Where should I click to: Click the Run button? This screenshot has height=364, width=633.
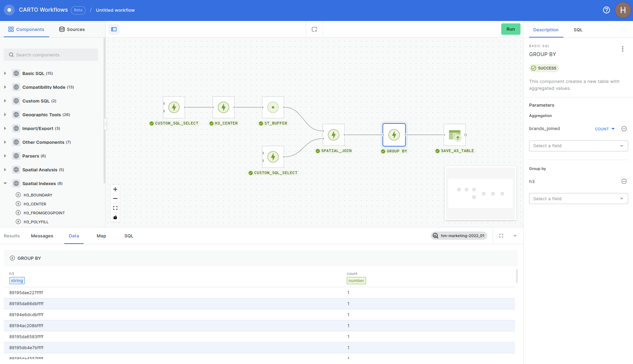[x=511, y=29]
